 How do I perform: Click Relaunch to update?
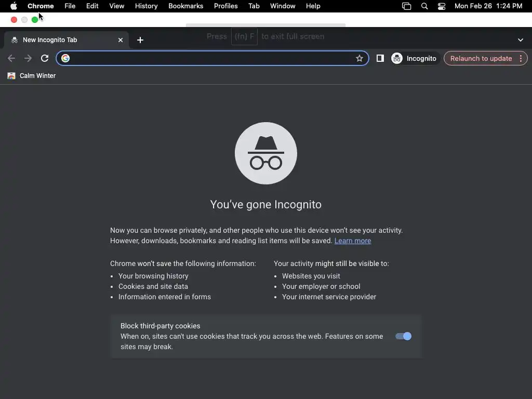point(481,58)
